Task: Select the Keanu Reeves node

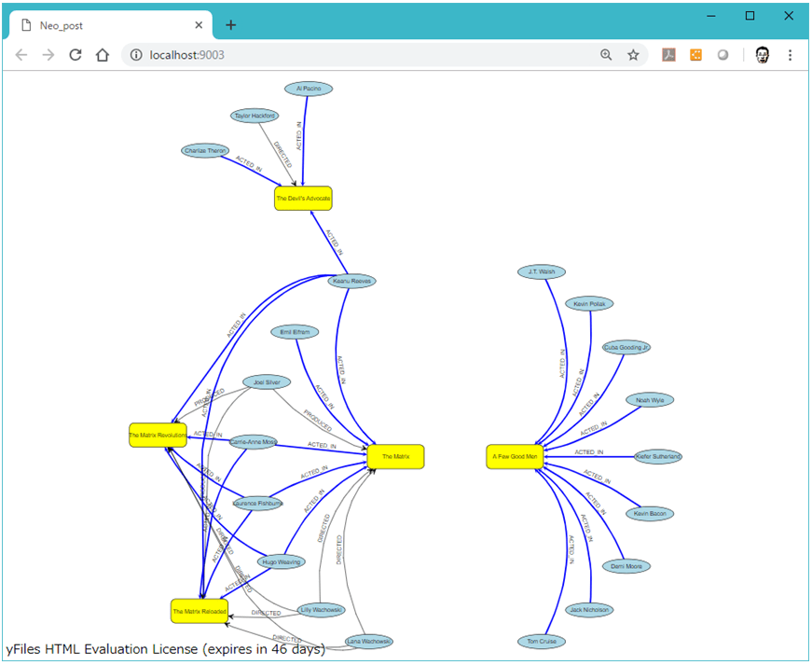Action: click(352, 282)
